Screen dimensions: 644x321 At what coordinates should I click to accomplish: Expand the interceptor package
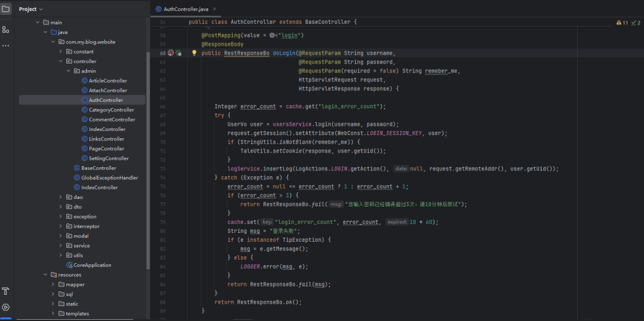coord(61,226)
